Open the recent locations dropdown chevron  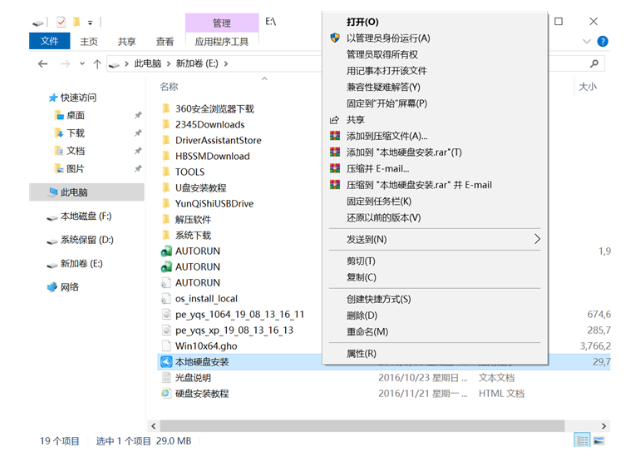pyautogui.click(x=78, y=63)
